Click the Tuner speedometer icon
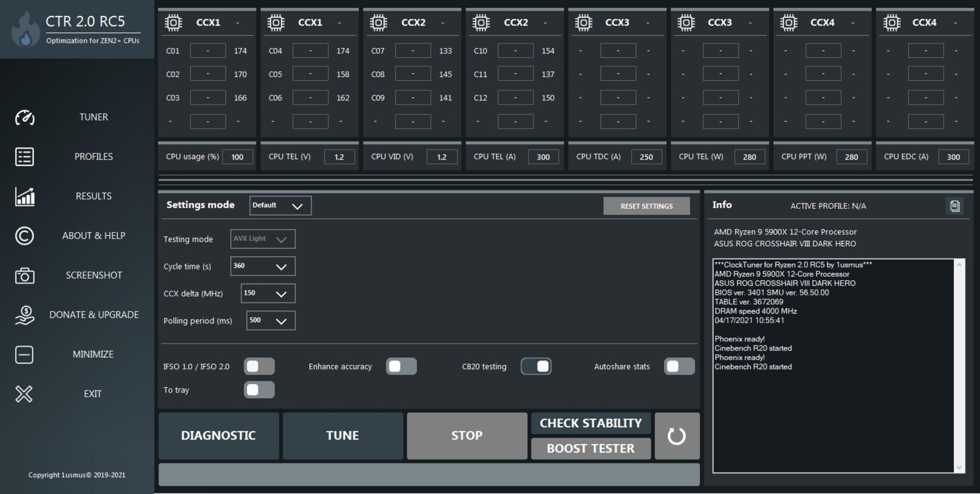The width and height of the screenshot is (980, 494). 24,118
